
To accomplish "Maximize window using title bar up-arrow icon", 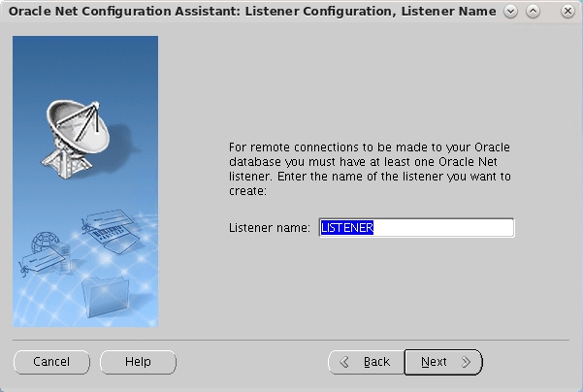I will 533,12.
